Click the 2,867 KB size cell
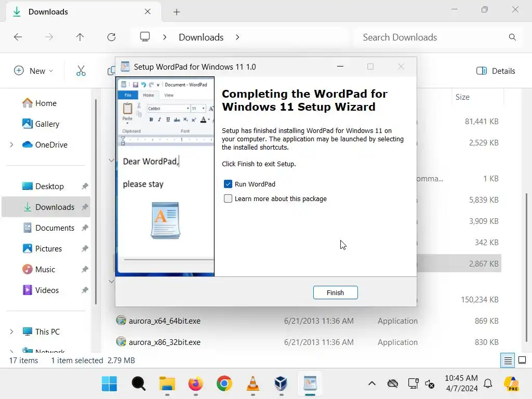The height and width of the screenshot is (399, 532). pyautogui.click(x=484, y=263)
